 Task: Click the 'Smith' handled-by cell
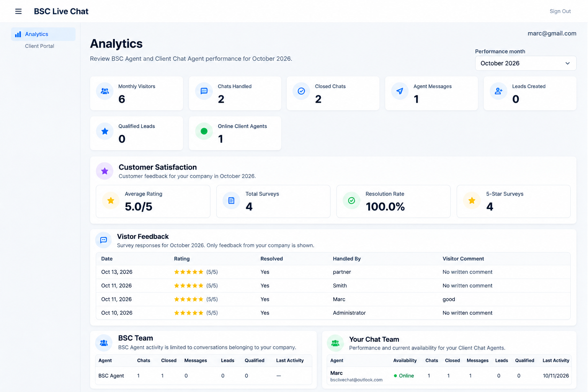[x=340, y=286]
